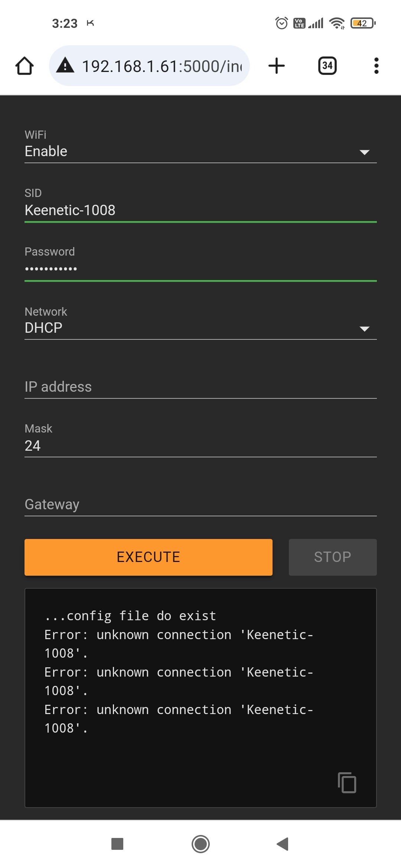The width and height of the screenshot is (401, 868).
Task: Tap the browser home icon
Action: point(25,66)
